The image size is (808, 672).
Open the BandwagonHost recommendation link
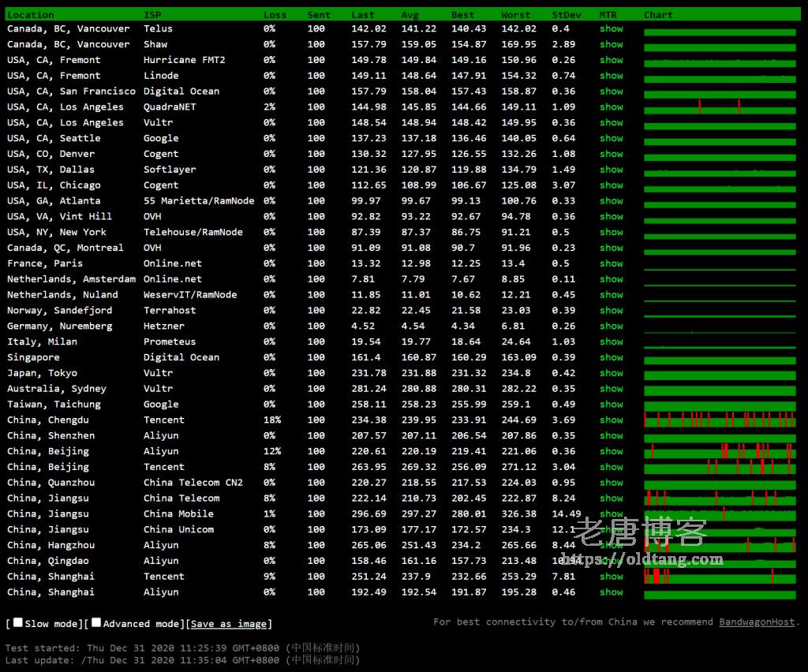(756, 622)
